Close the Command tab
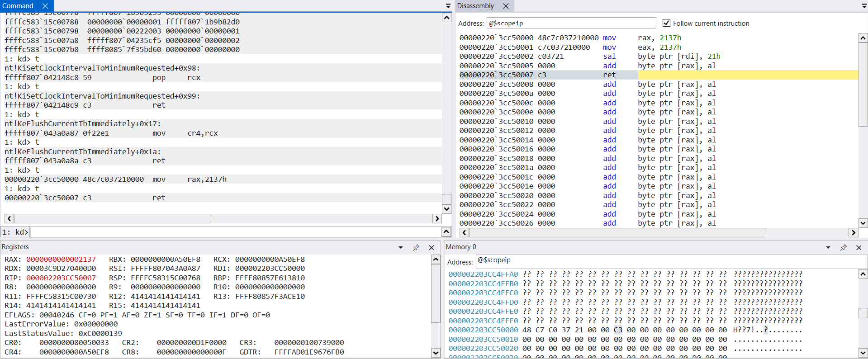The height and width of the screenshot is (359, 868). pyautogui.click(x=45, y=6)
